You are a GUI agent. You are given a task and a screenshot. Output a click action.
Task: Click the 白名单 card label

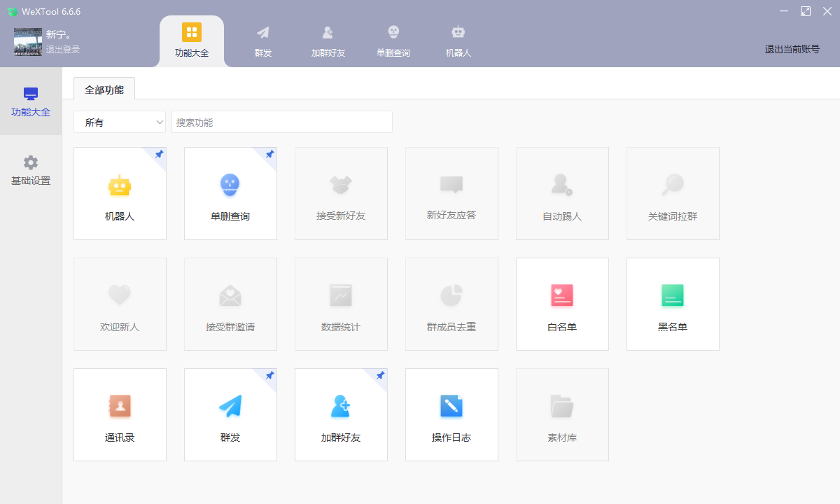(562, 327)
